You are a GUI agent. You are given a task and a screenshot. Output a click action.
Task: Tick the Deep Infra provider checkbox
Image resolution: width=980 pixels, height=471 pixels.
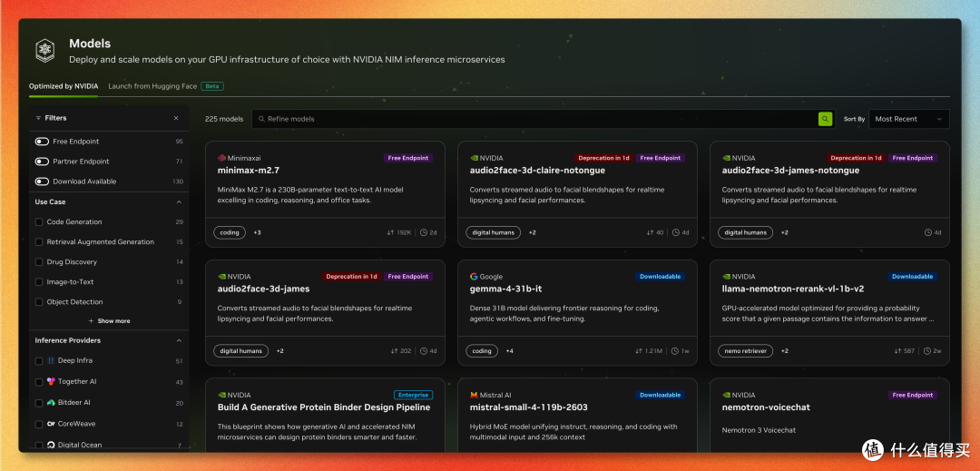39,361
